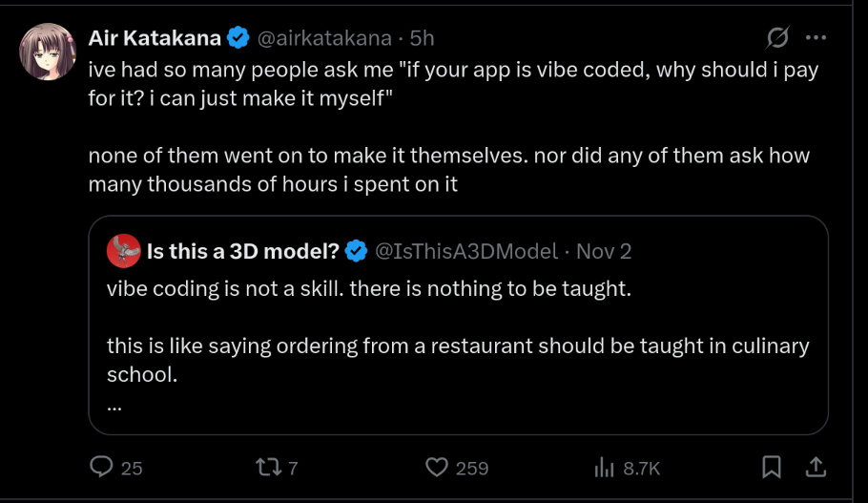This screenshot has height=503, width=868.
Task: Click the @IsThisA3DModel handle
Action: (x=466, y=251)
